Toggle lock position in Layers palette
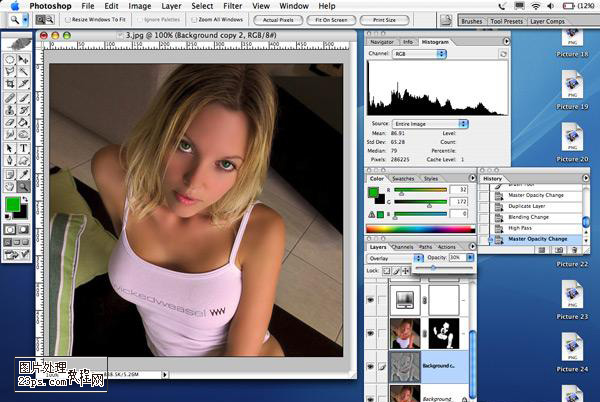Viewport: 600px width, 402px height. tap(405, 271)
